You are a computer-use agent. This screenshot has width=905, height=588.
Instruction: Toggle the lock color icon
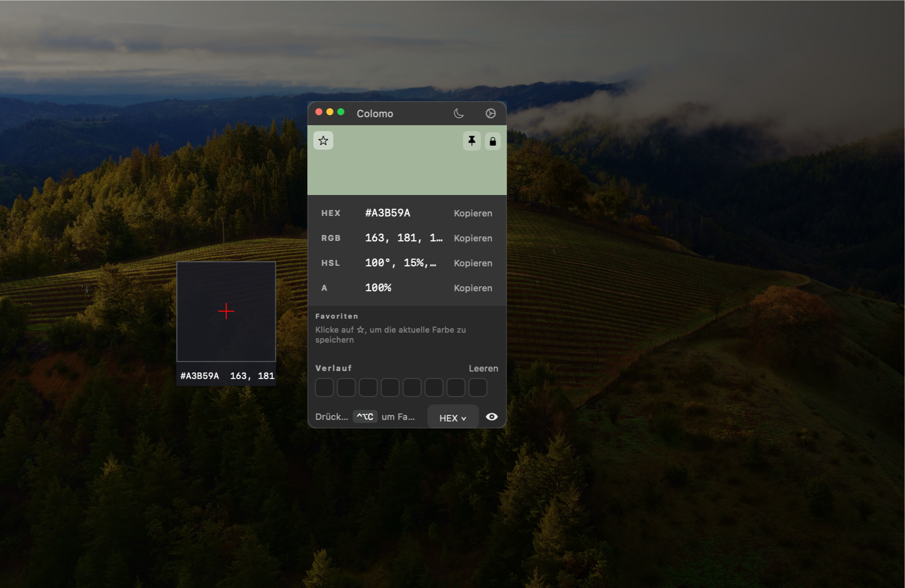tap(493, 141)
